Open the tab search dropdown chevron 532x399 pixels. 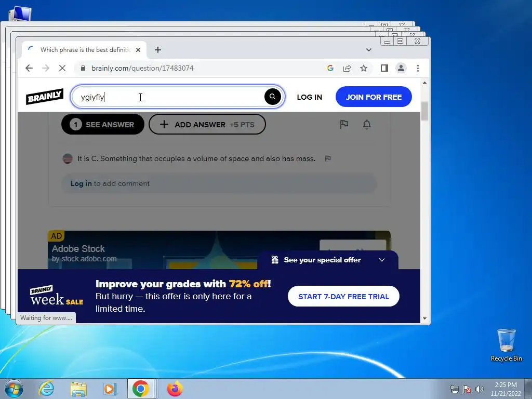pyautogui.click(x=369, y=50)
